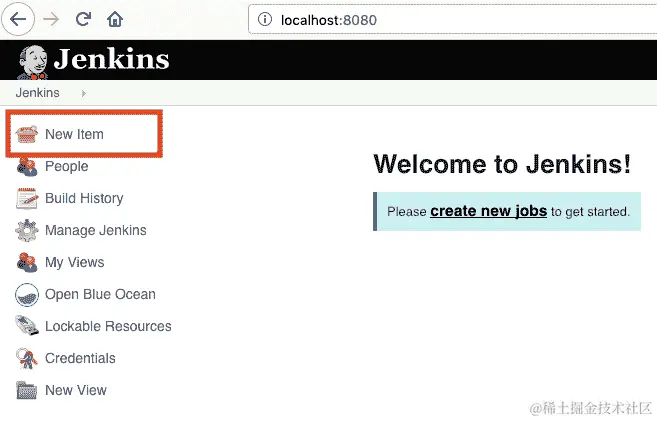Open the New Item link
657x421 pixels.
74,134
